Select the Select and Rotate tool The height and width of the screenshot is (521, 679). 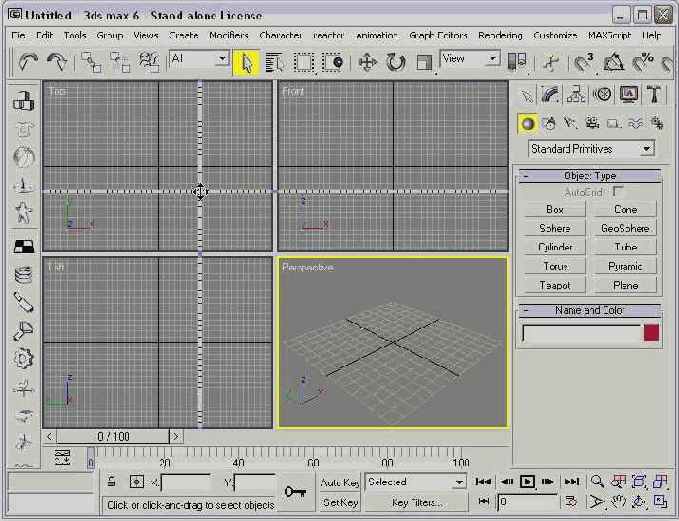click(x=396, y=62)
